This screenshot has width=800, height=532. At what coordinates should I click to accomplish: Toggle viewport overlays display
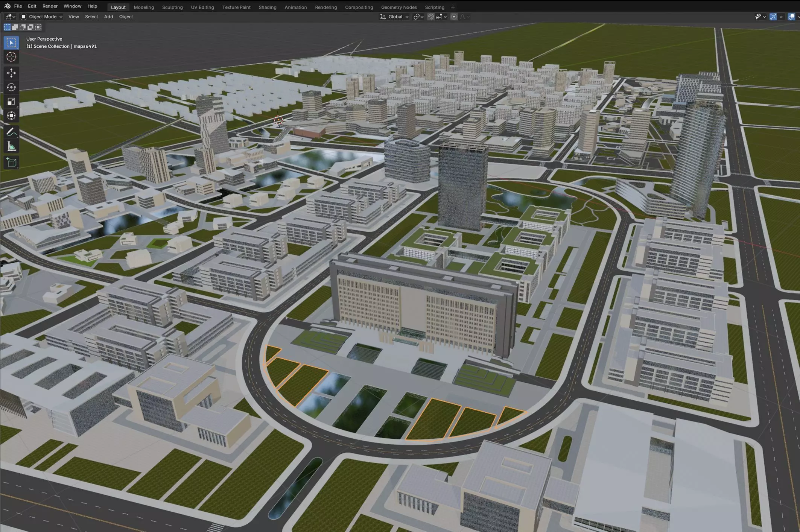[791, 17]
